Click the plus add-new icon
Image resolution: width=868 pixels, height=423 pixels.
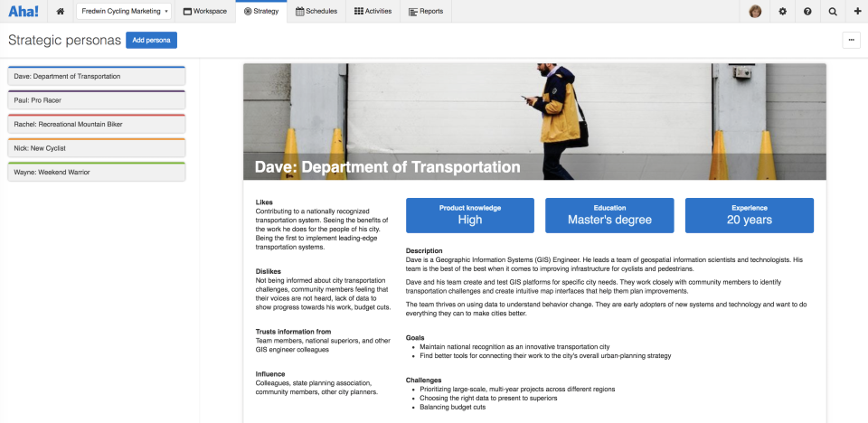coord(857,11)
